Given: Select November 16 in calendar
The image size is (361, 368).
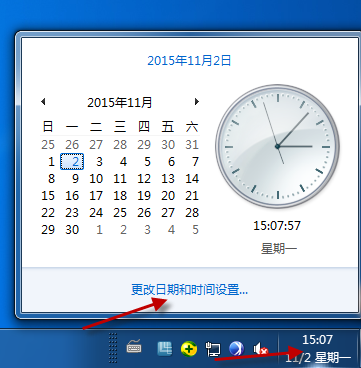Looking at the screenshot, I should [x=72, y=196].
